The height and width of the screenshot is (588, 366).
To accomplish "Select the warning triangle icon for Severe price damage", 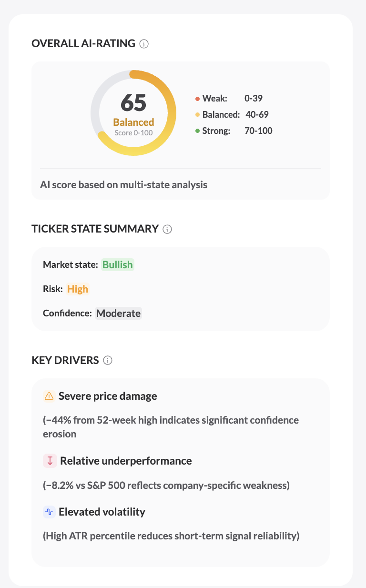I will click(48, 395).
